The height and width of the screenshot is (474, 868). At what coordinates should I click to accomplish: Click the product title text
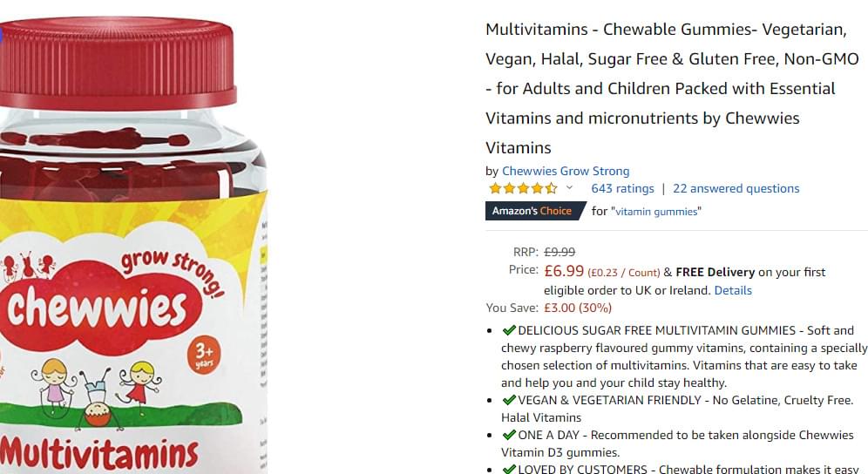coord(672,89)
